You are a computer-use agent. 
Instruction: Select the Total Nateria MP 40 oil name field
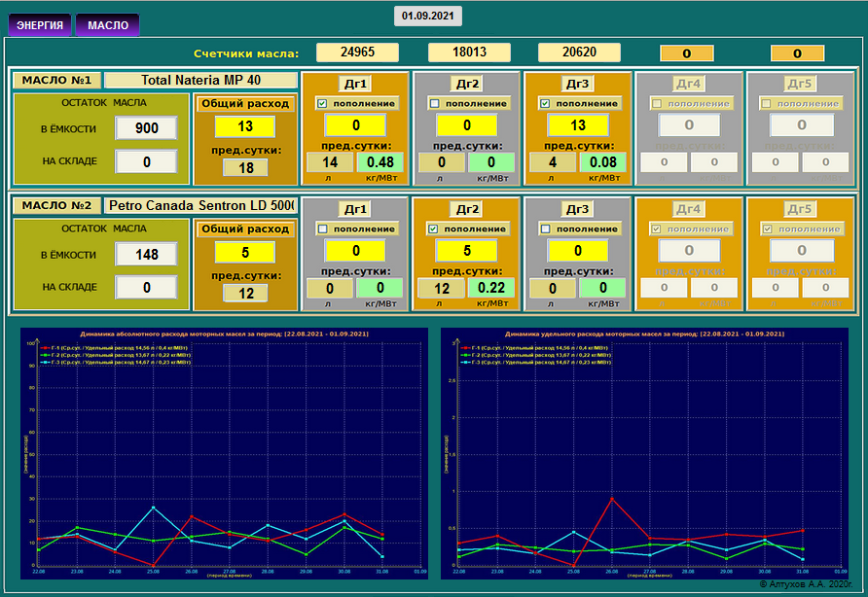tap(200, 80)
